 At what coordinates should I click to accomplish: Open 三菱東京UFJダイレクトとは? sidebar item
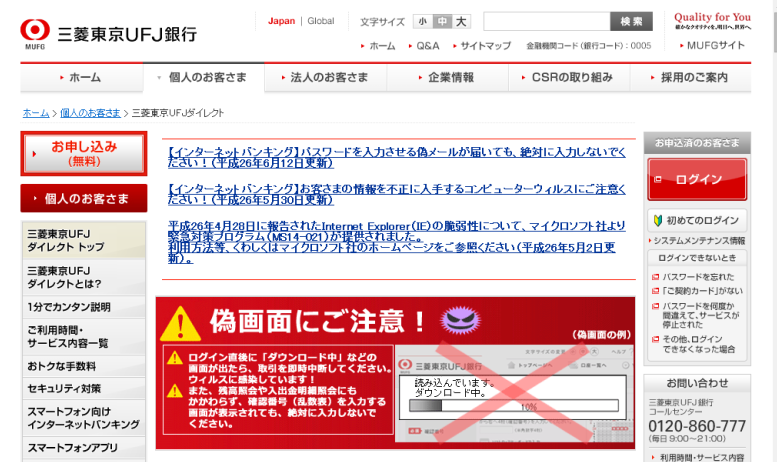click(x=84, y=277)
